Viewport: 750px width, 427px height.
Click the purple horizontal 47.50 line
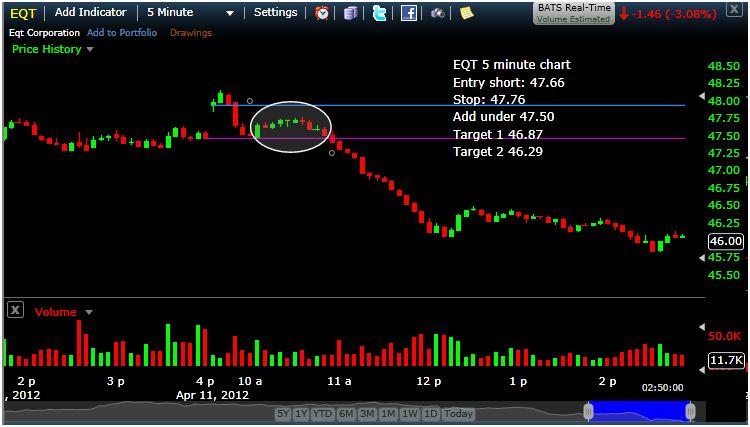click(x=443, y=139)
